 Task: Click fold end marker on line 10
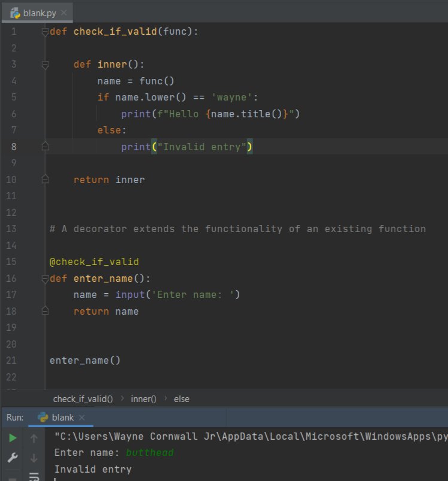point(45,179)
